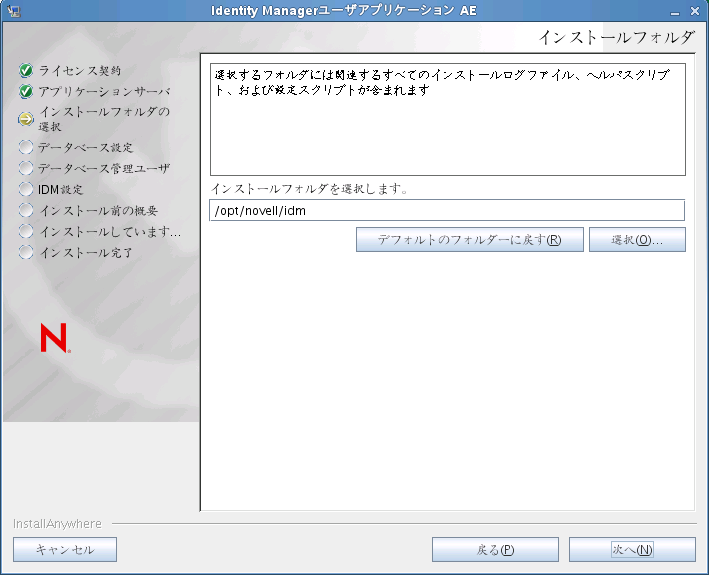Select the インストール完了 step text
The image size is (709, 575).
pyautogui.click(x=85, y=252)
